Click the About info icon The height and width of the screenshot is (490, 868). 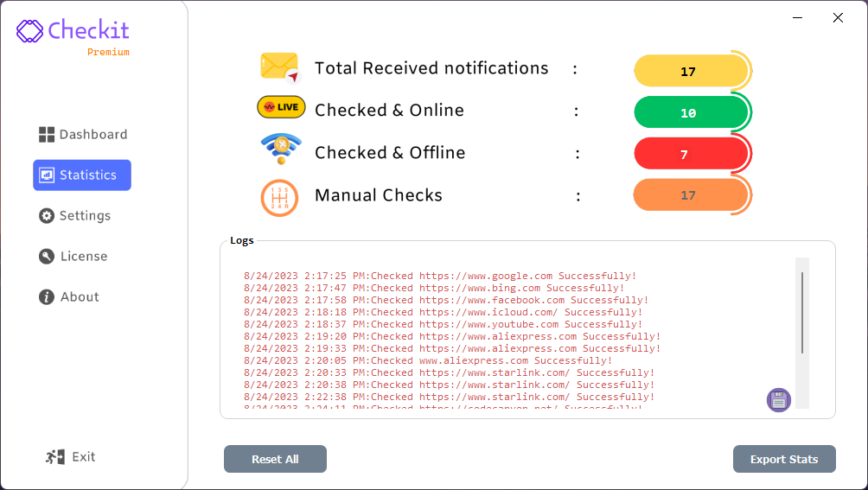tap(47, 297)
